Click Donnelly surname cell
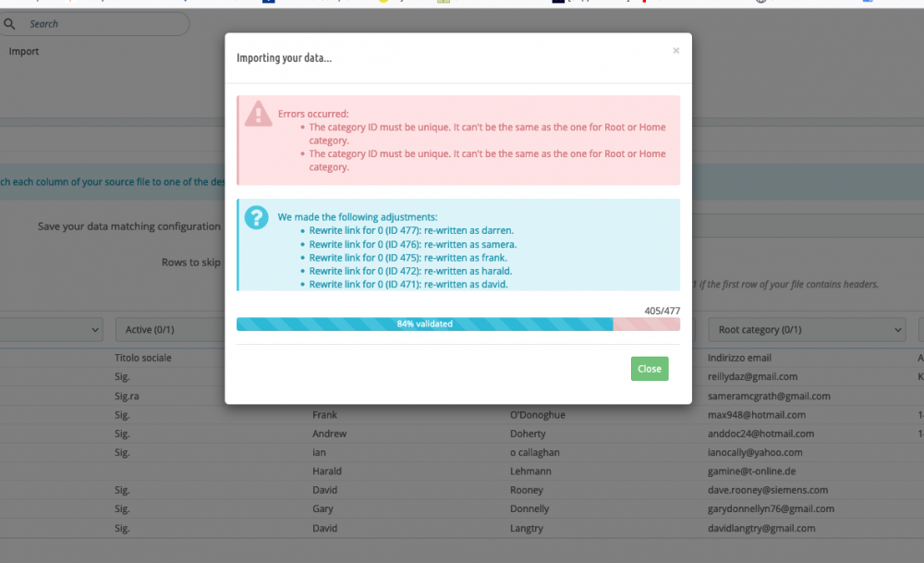This screenshot has width=924, height=563. tap(529, 508)
